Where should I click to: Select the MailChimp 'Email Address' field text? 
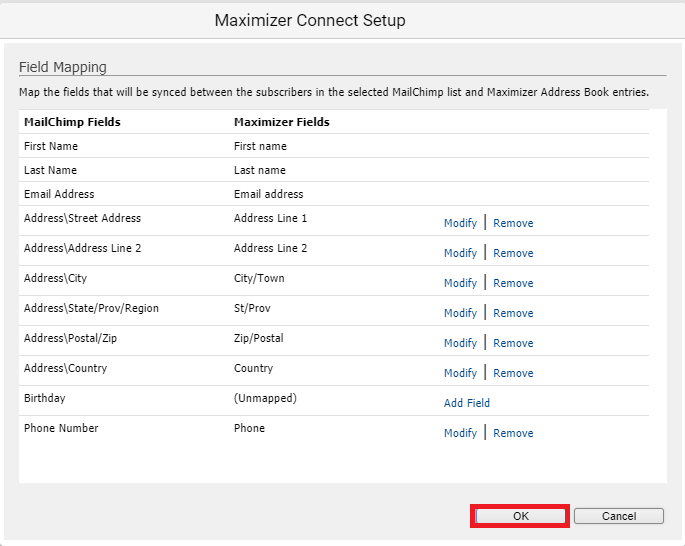point(59,194)
